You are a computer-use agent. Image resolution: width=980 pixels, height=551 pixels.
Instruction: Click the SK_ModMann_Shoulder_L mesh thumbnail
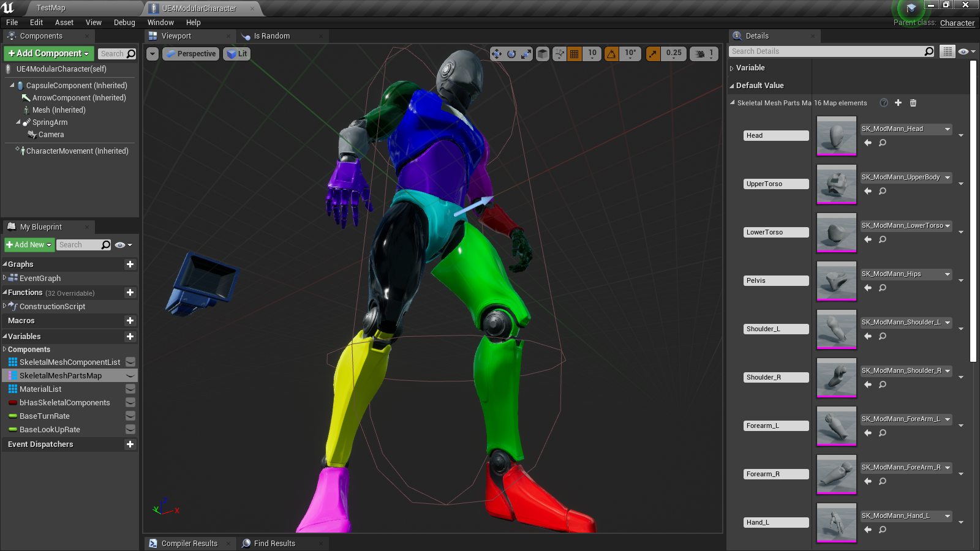tap(836, 329)
